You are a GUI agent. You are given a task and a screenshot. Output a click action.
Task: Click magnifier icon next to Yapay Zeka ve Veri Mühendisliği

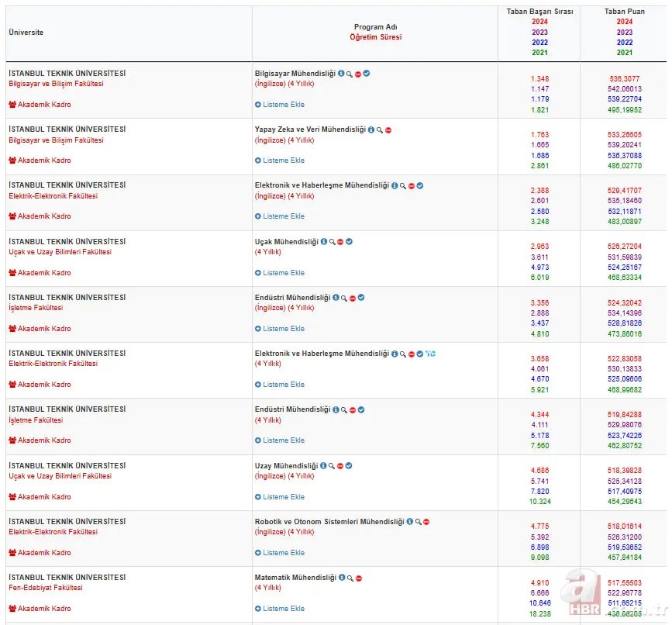click(379, 130)
